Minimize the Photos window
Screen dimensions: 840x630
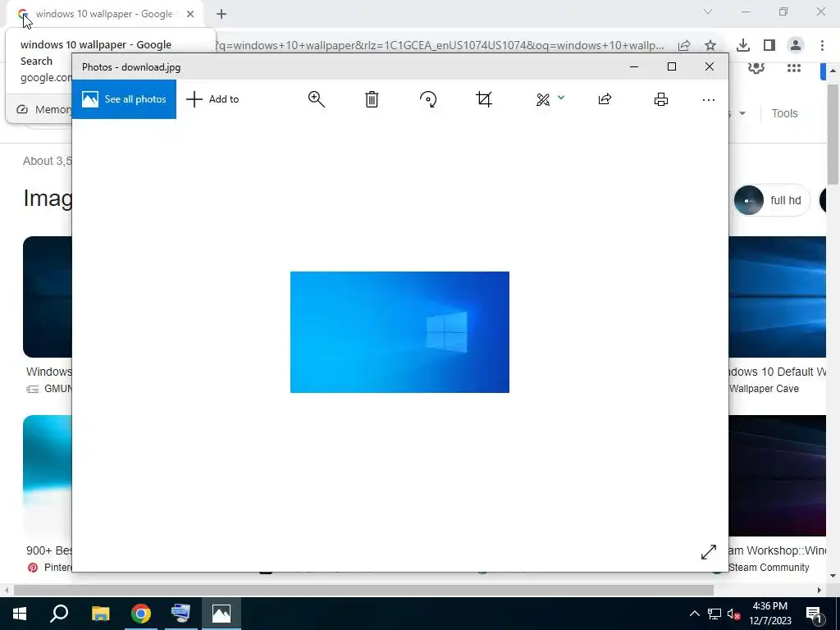(x=634, y=67)
